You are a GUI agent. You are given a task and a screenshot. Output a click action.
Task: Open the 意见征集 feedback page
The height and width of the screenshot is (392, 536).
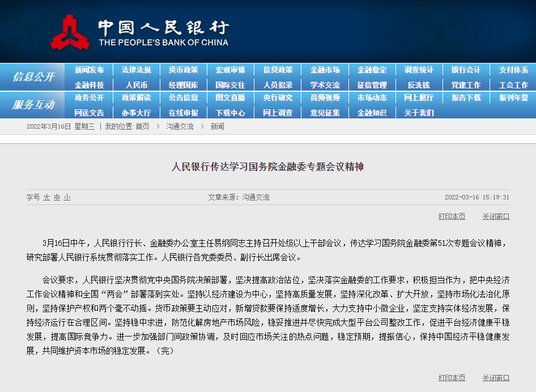click(x=326, y=113)
